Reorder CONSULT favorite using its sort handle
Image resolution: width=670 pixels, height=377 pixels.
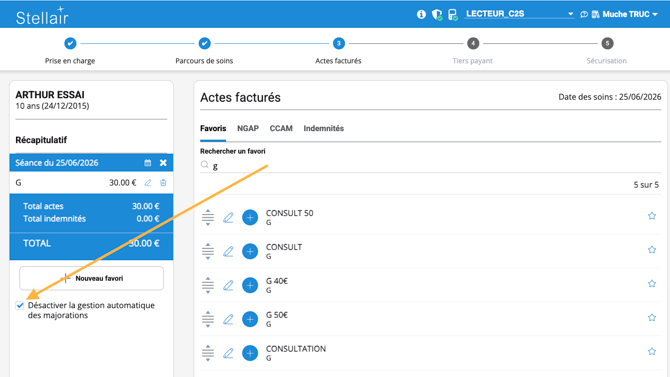coord(208,251)
